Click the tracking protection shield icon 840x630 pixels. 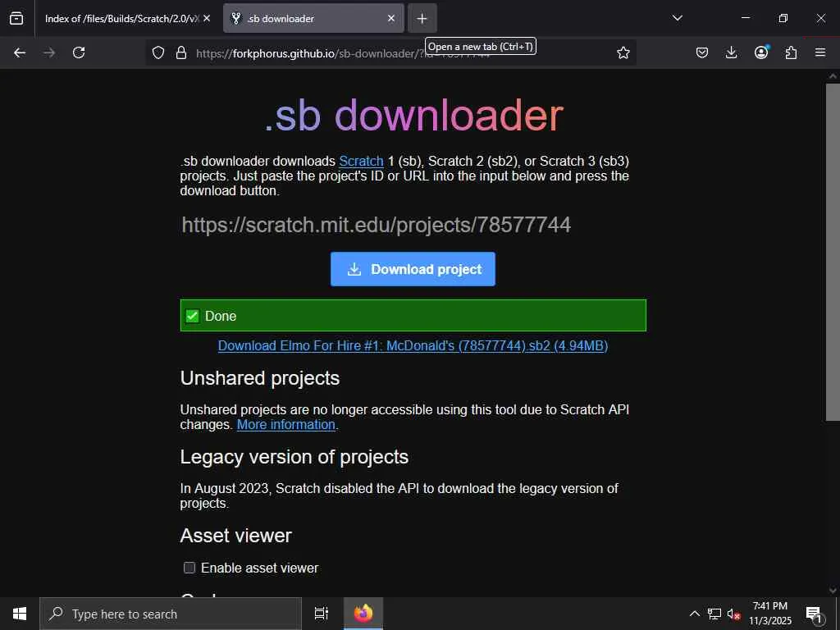pos(158,52)
